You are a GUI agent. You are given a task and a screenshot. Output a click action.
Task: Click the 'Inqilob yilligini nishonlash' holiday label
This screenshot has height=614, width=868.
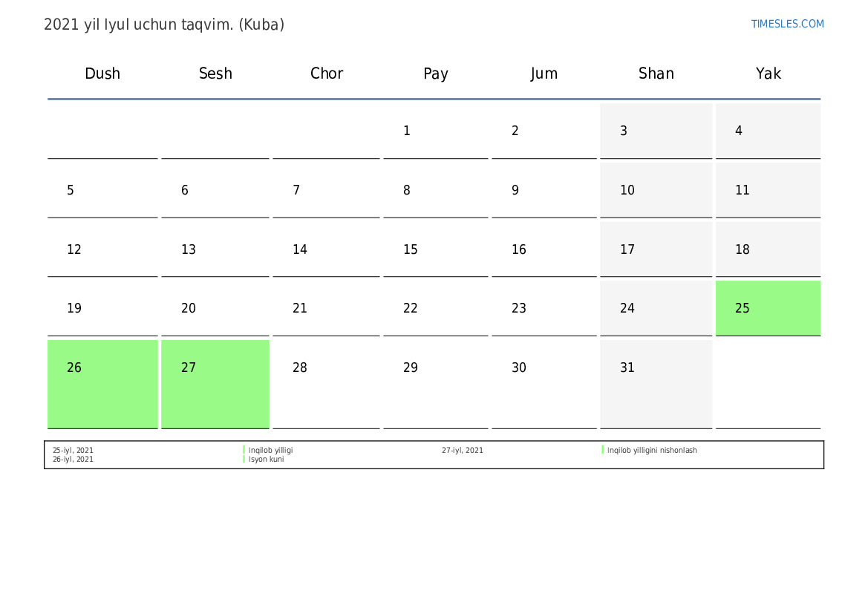[x=652, y=450]
